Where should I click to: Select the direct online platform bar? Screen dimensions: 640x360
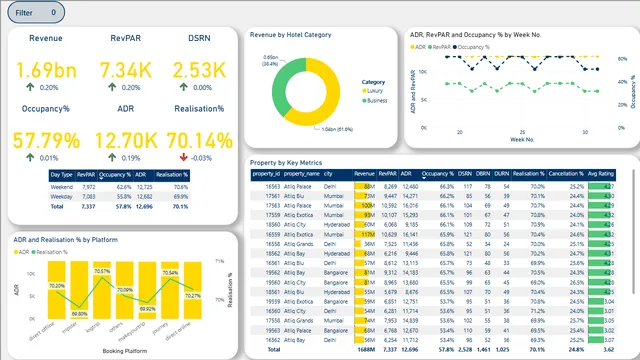(193, 290)
